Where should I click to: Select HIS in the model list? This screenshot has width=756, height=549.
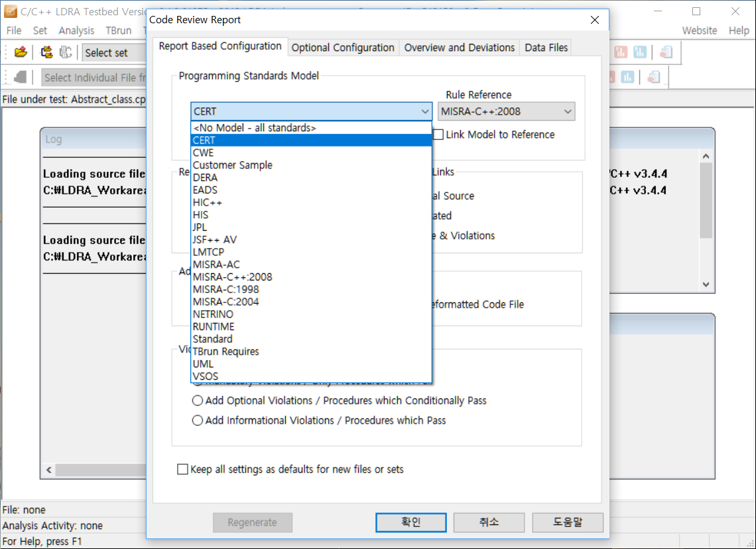311,215
